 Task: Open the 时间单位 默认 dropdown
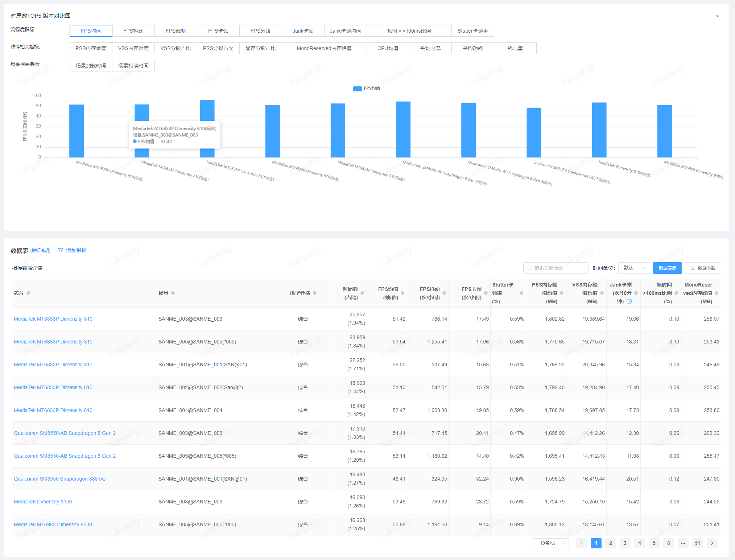(634, 268)
